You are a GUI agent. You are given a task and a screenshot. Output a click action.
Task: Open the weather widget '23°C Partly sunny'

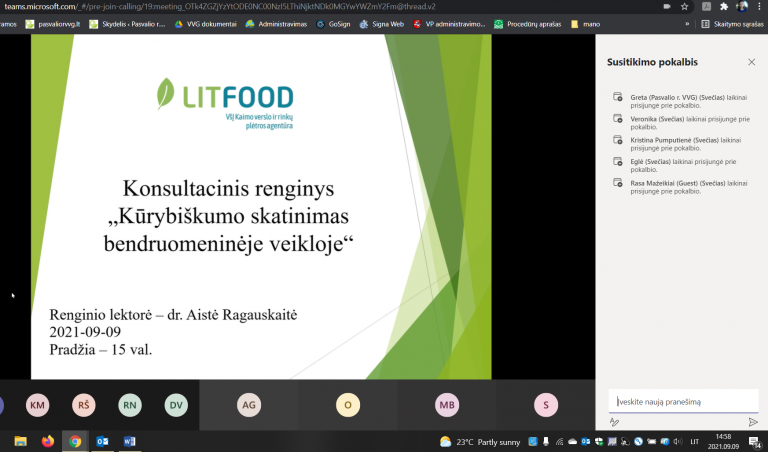[480, 442]
